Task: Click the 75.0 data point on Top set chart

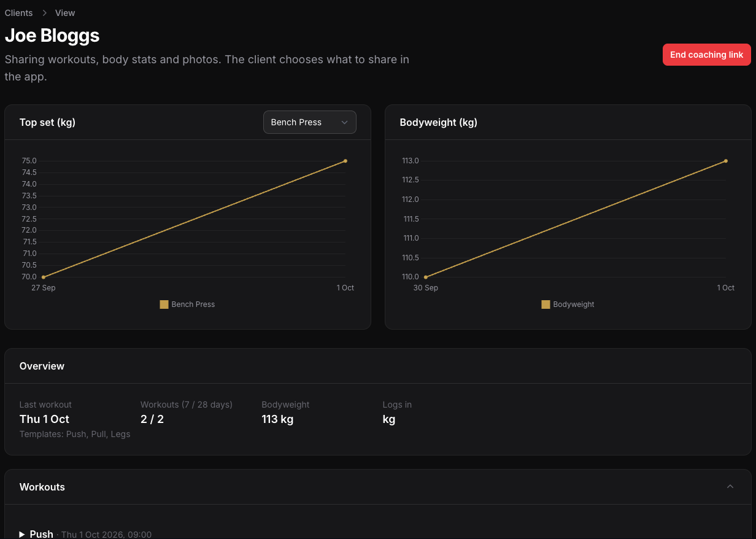Action: pyautogui.click(x=345, y=161)
